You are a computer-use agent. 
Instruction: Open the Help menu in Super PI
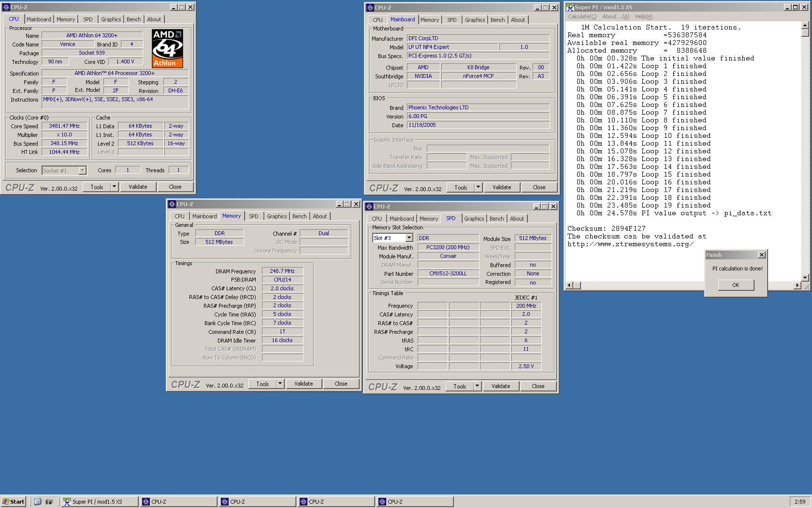644,16
